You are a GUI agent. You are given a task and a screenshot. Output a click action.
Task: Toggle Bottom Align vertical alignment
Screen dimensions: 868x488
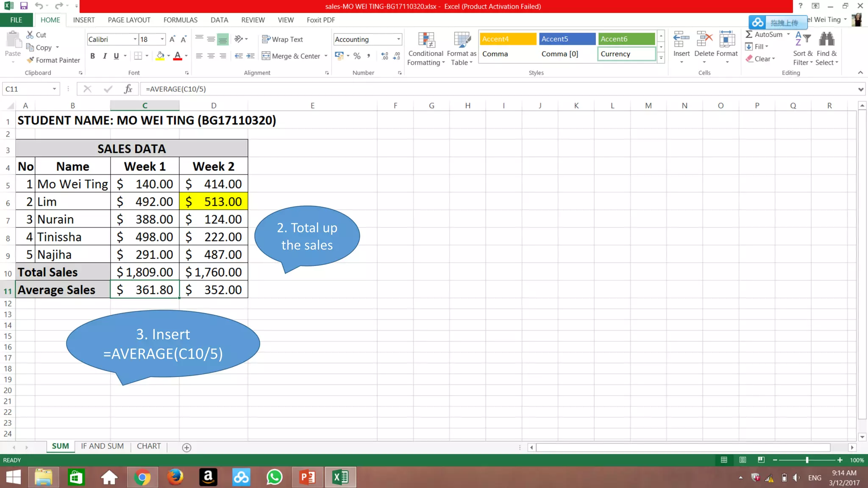[x=223, y=39]
